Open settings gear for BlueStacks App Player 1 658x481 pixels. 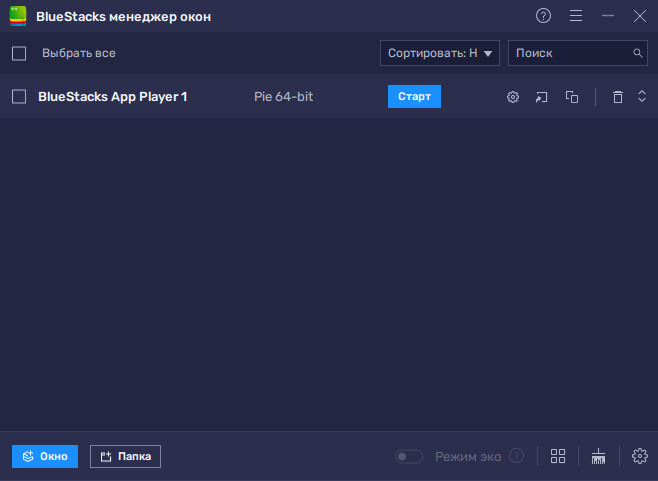(x=512, y=97)
